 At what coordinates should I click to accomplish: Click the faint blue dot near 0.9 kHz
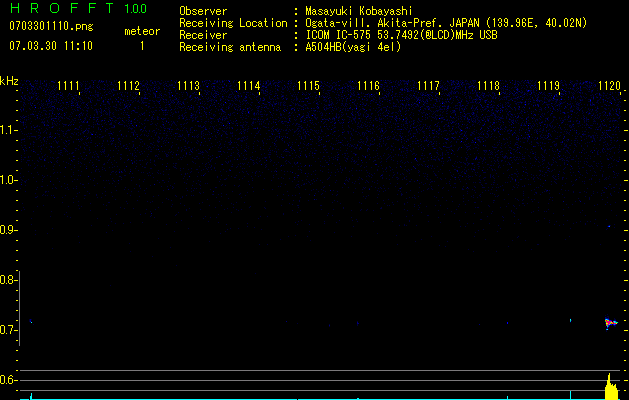(609, 227)
